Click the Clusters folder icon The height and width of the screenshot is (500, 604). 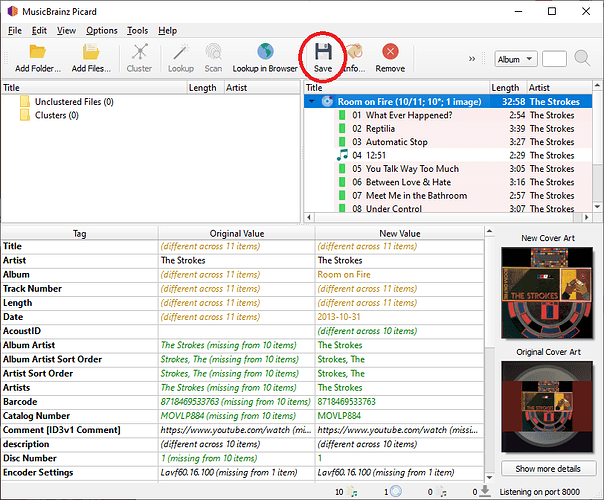coord(25,115)
